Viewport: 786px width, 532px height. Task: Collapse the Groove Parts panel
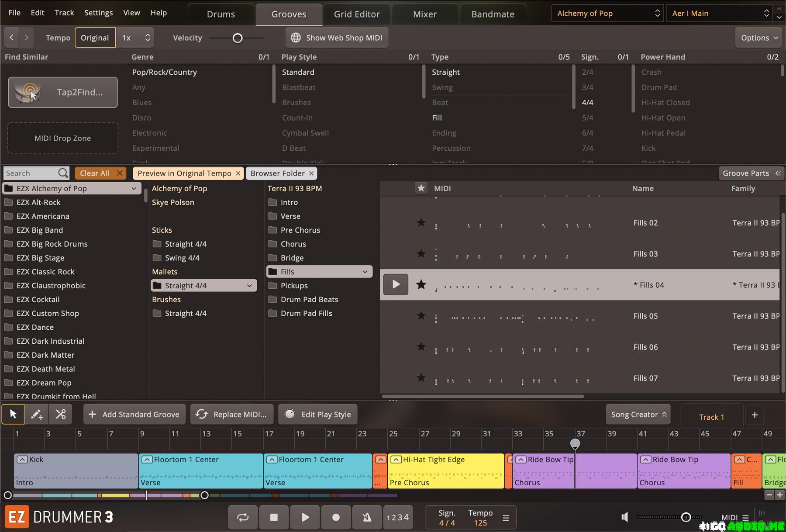click(x=752, y=173)
